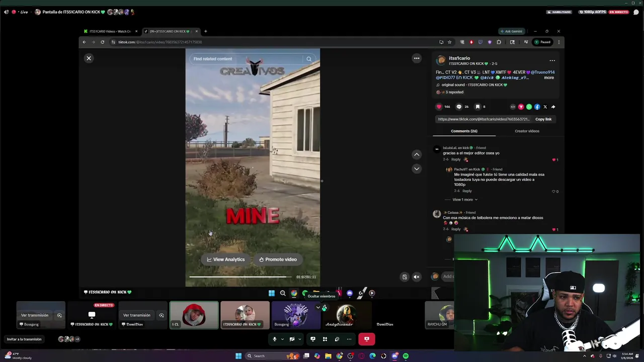Like the PachuVT comment showing 0
This screenshot has width=644, height=362.
pos(554,192)
